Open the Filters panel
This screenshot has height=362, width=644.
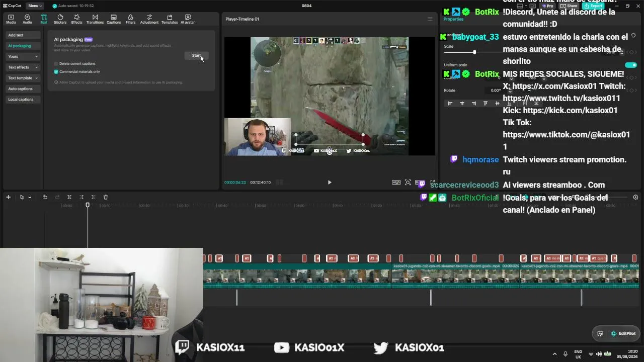(x=130, y=19)
